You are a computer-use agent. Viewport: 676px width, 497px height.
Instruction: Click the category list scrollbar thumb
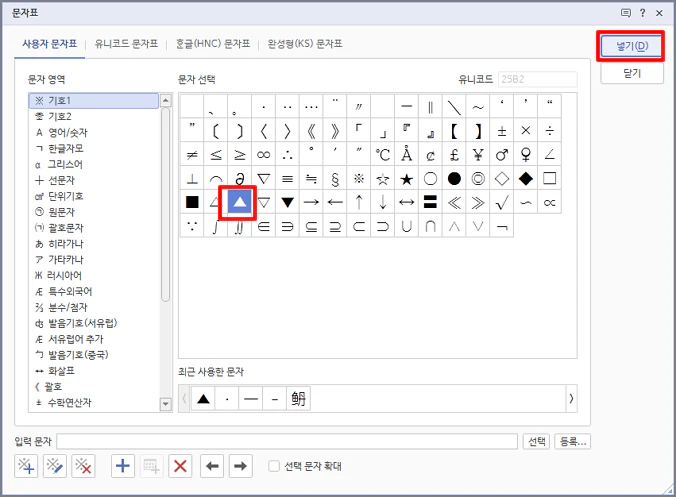pos(166,205)
